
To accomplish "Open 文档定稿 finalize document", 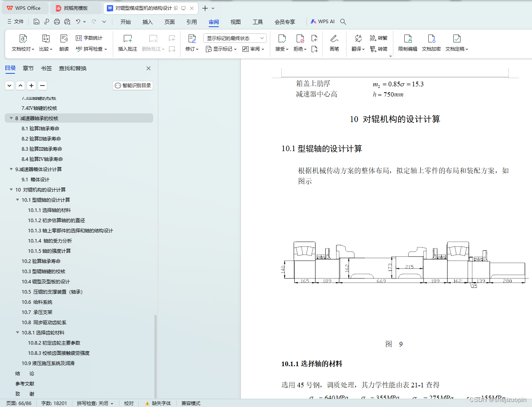I will [457, 43].
